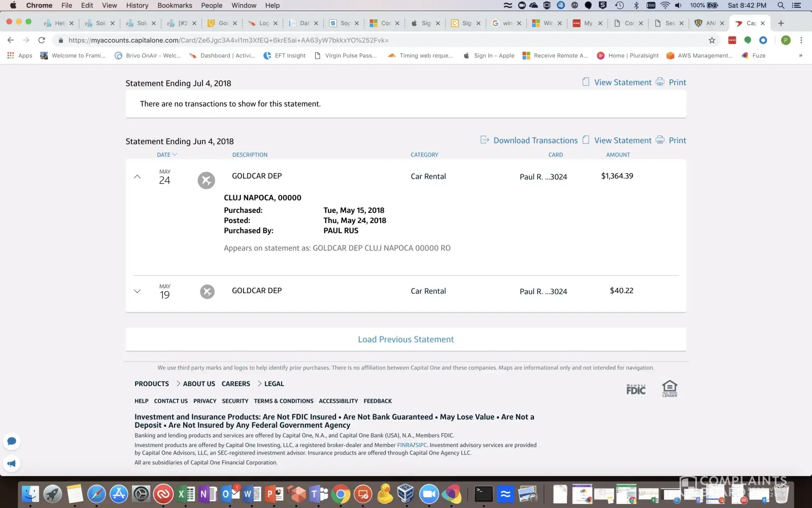Image resolution: width=812 pixels, height=508 pixels.
Task: View Statement for Jul 4, 2018
Action: click(x=622, y=82)
